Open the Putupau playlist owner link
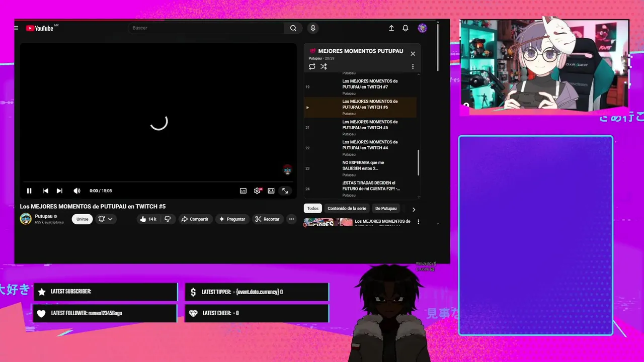Image resolution: width=644 pixels, height=362 pixels. click(316, 58)
